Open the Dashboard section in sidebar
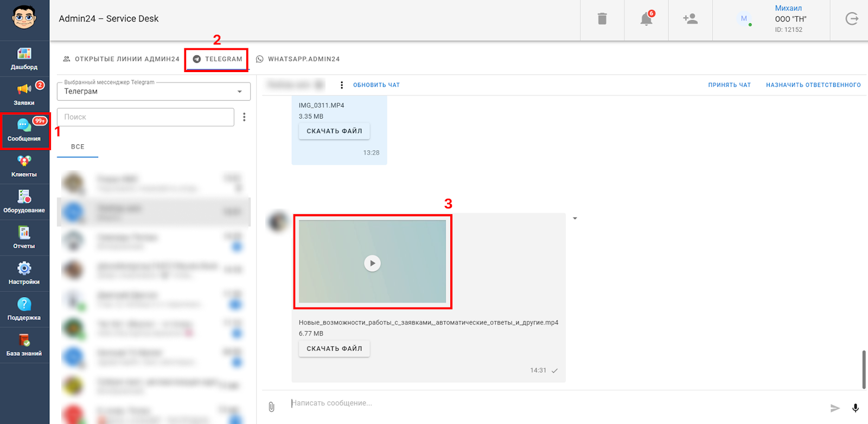This screenshot has height=424, width=868. coord(24,59)
